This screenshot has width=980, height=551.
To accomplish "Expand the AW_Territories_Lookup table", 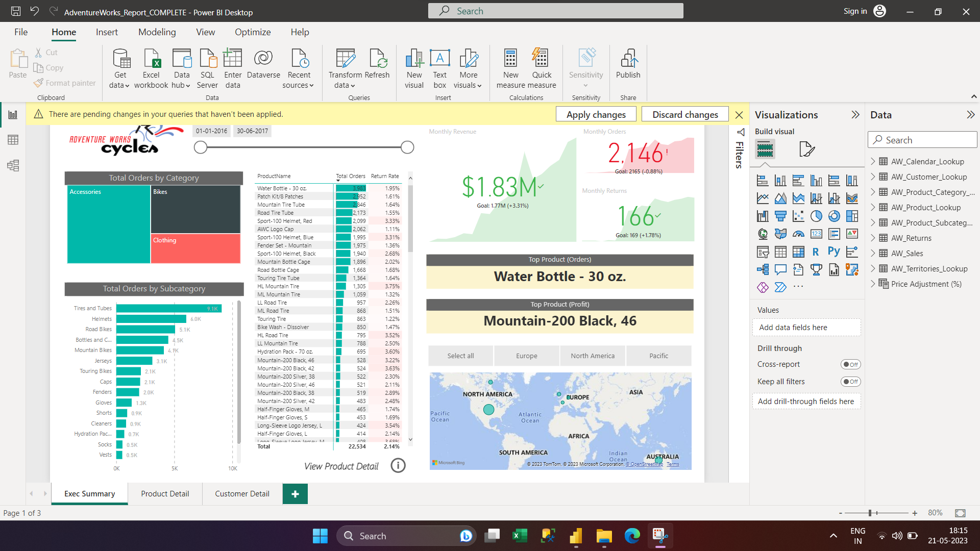I will tap(873, 268).
